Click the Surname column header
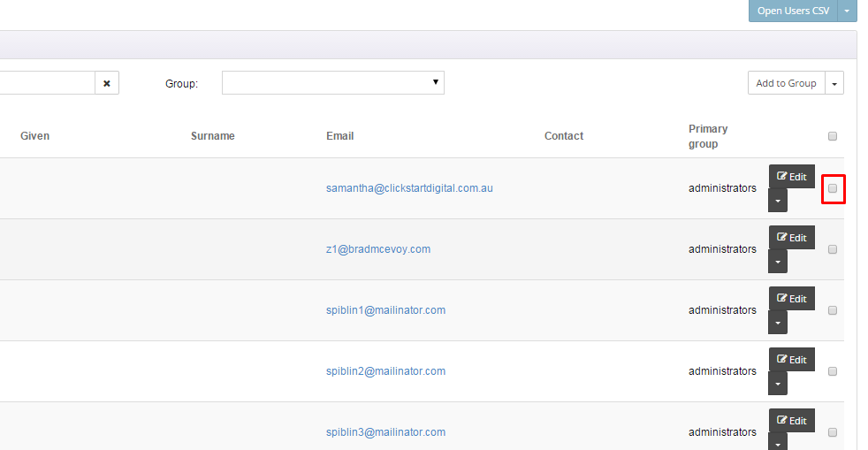868x450 pixels. 212,136
